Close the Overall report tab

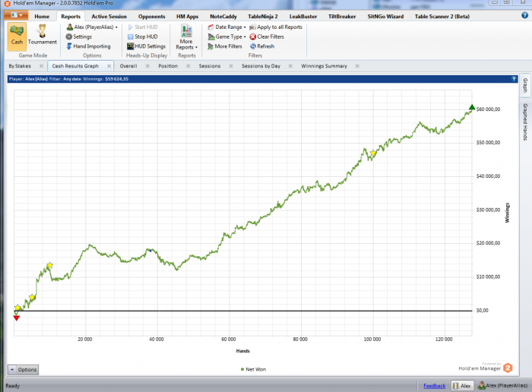point(147,66)
